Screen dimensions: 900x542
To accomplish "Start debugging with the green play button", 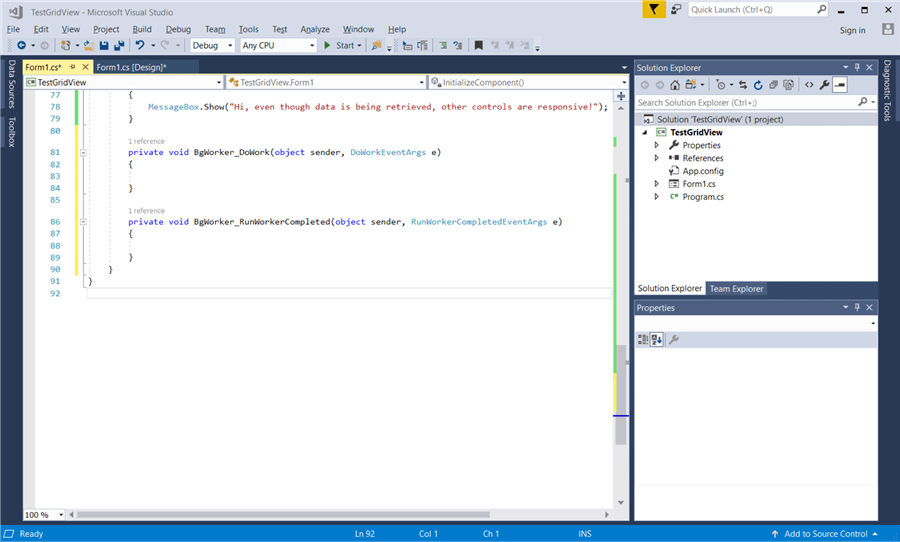I will pos(327,45).
